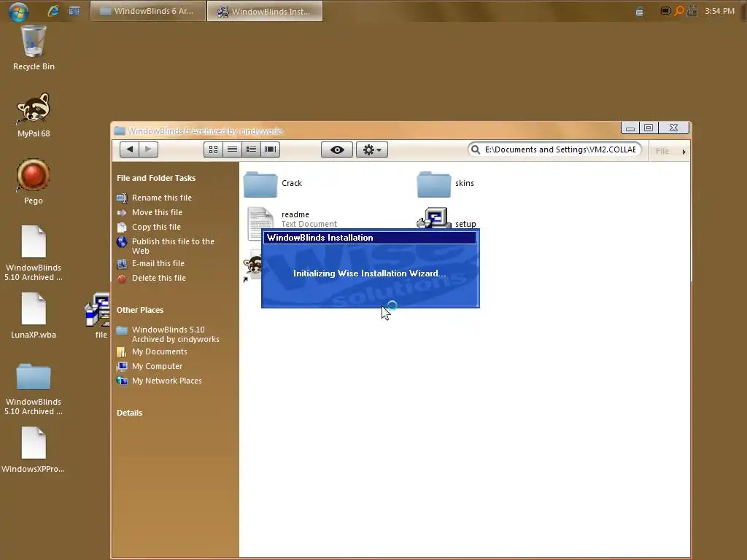
Task: Expand the Details section
Action: tap(130, 413)
